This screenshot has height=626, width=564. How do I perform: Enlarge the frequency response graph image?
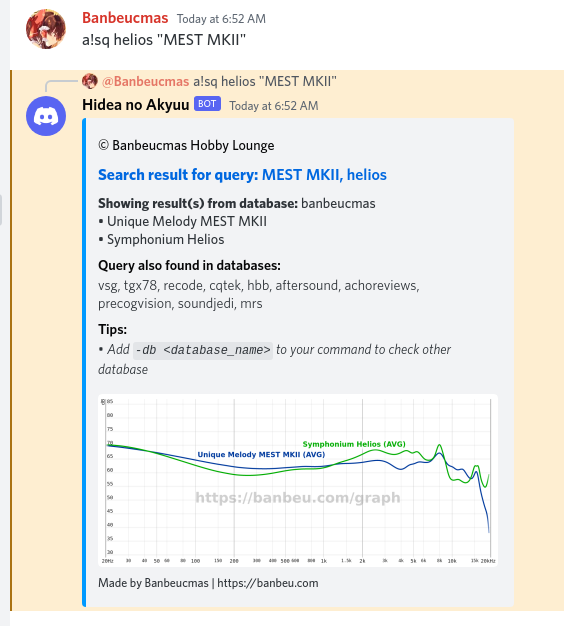298,480
